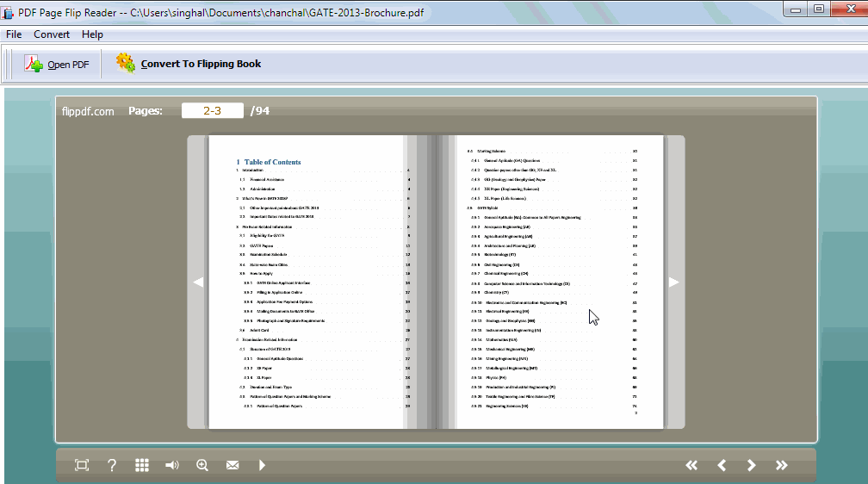The image size is (868, 484).
Task: Toggle the flip sound speaker icon
Action: point(172,465)
